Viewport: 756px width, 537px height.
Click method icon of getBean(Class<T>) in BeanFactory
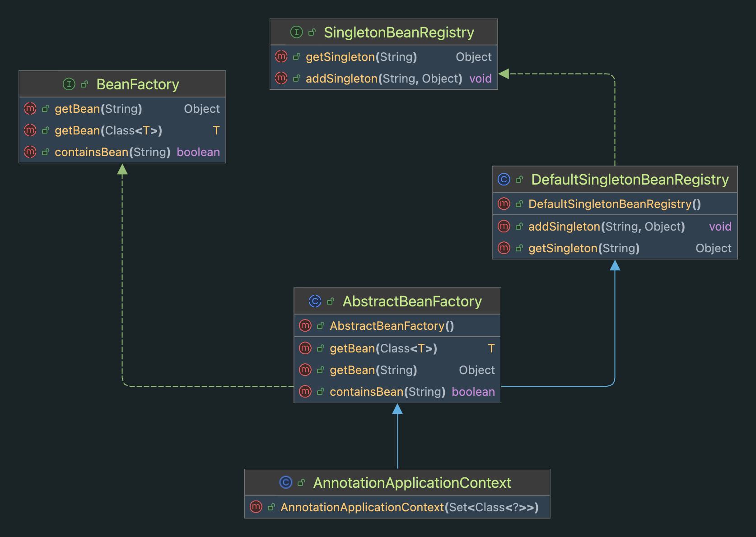[30, 130]
